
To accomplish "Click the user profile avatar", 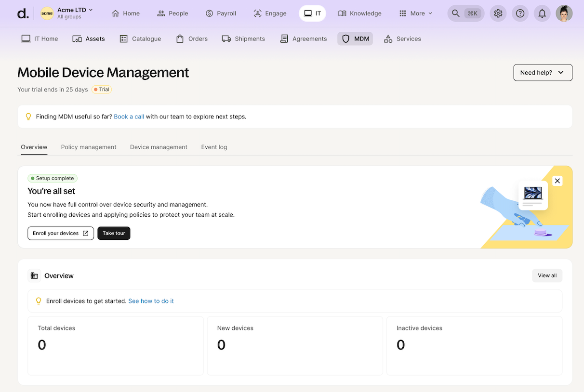I will click(564, 13).
